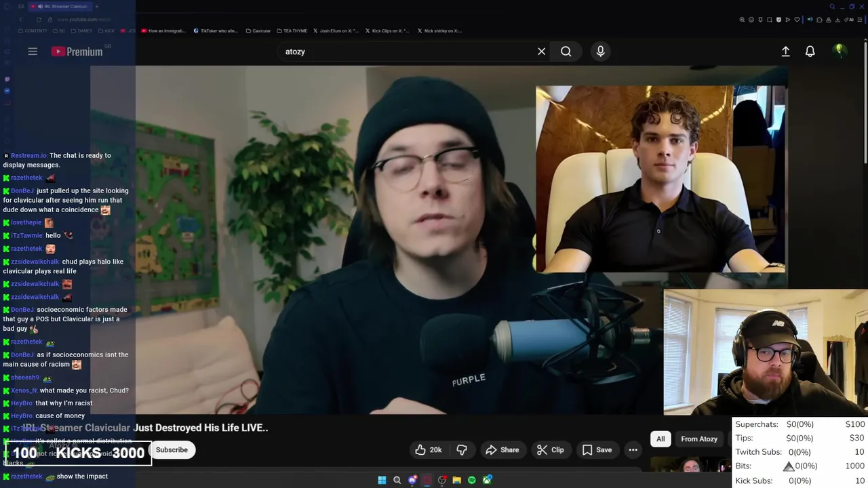868x488 pixels.
Task: Open bookmark TikToker who alle...
Action: 216,30
